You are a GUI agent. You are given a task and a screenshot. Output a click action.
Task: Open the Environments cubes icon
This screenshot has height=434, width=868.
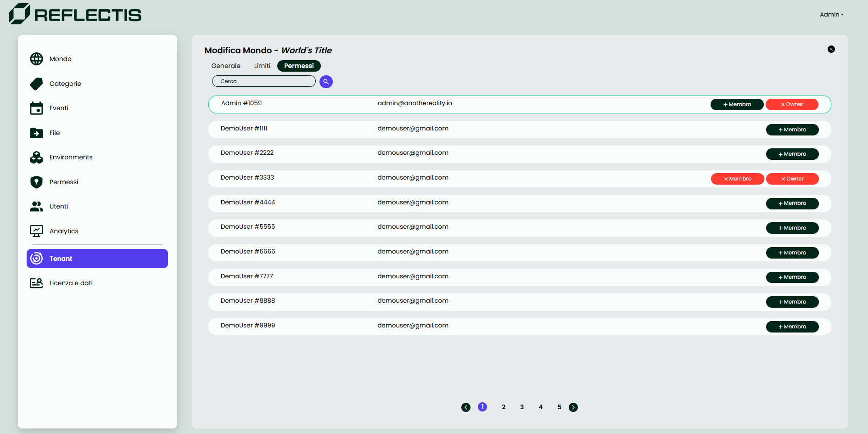click(x=36, y=157)
